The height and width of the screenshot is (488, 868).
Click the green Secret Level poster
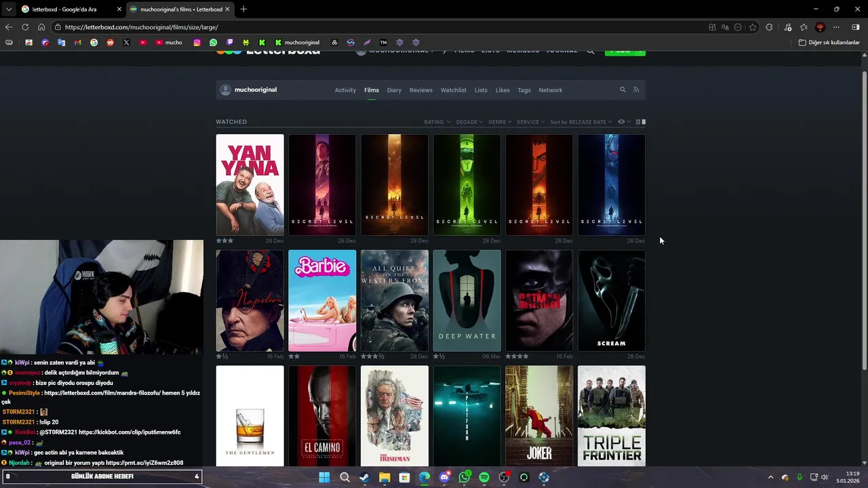(x=467, y=185)
